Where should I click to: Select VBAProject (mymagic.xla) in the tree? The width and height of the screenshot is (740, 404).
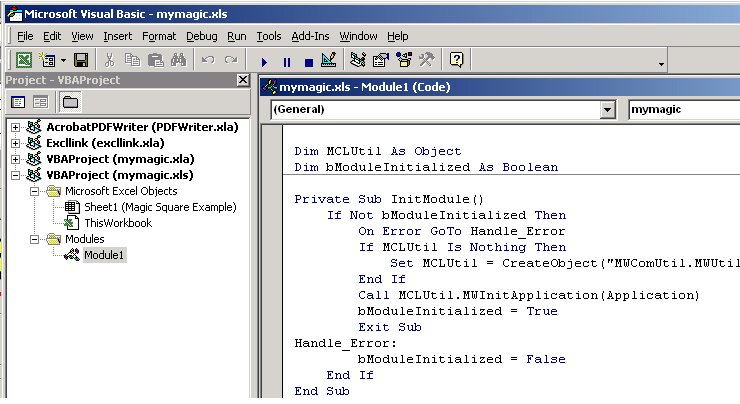[120, 159]
